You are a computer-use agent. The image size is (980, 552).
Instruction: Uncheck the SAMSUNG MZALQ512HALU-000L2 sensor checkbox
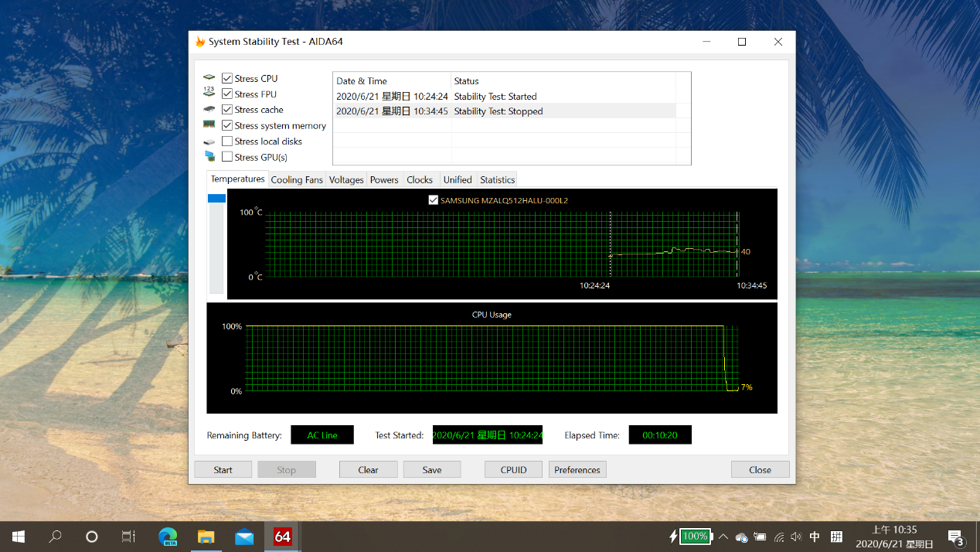pyautogui.click(x=434, y=200)
